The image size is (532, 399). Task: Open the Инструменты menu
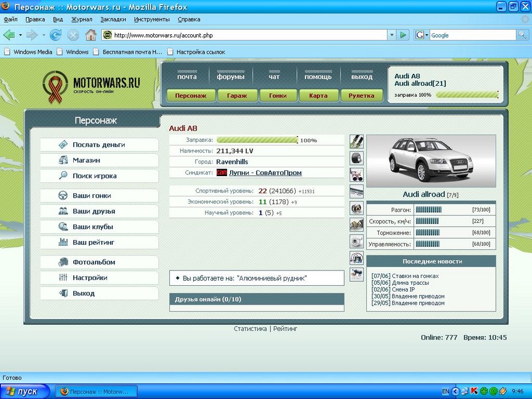click(152, 19)
